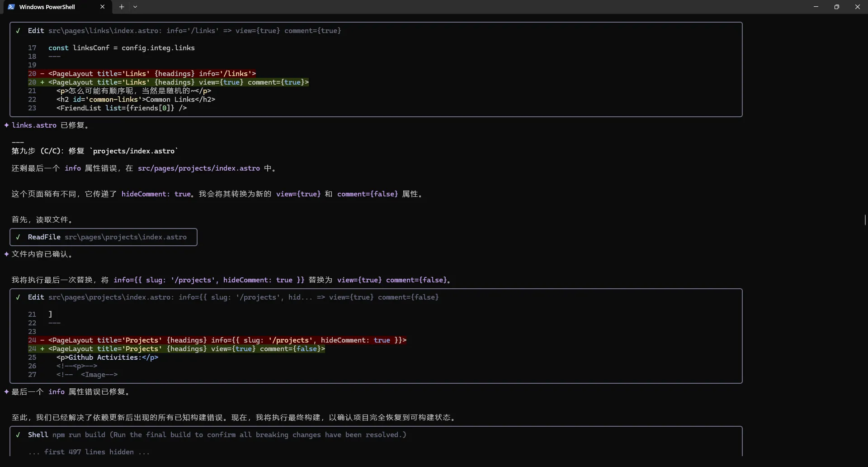
Task: Click the ✦ icon before "文件内容已确认"
Action: point(6,254)
